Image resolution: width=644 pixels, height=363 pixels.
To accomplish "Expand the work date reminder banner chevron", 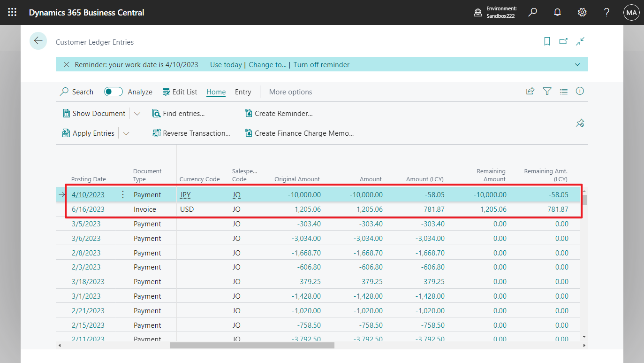I will click(x=577, y=64).
